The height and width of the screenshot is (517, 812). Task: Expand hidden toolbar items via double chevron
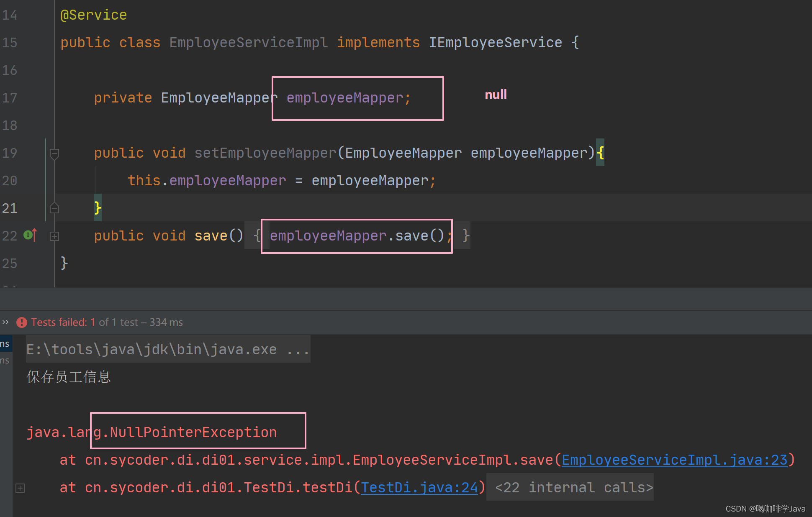5,322
